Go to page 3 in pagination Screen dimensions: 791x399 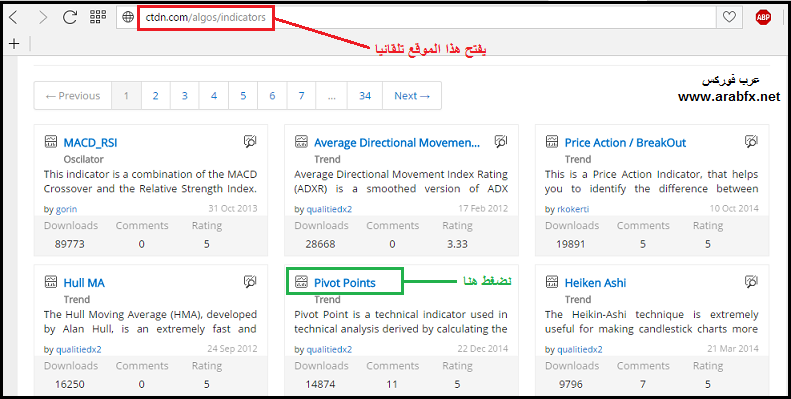point(185,95)
